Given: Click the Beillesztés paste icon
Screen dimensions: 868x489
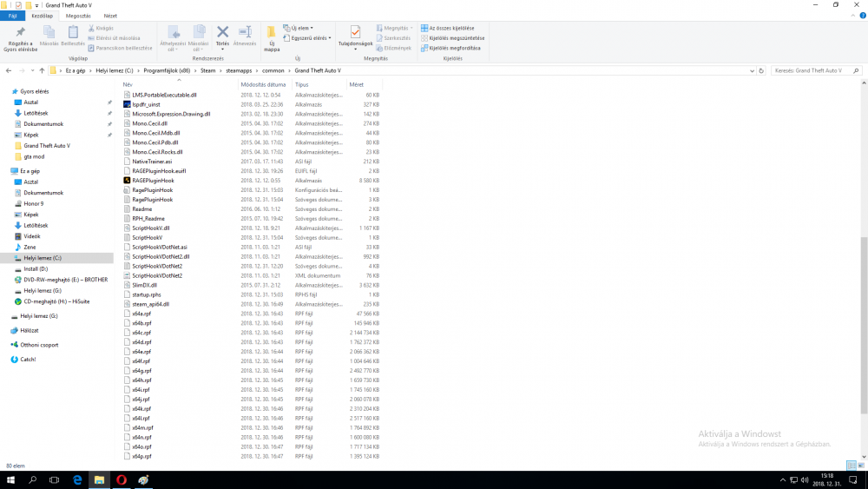Looking at the screenshot, I should 73,36.
